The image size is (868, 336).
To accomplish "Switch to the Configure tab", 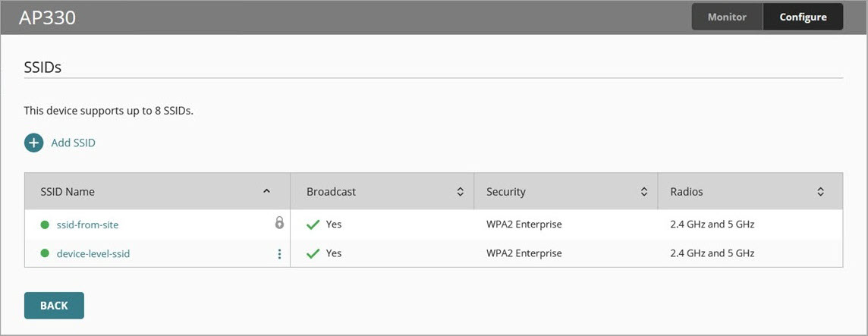I will [803, 17].
